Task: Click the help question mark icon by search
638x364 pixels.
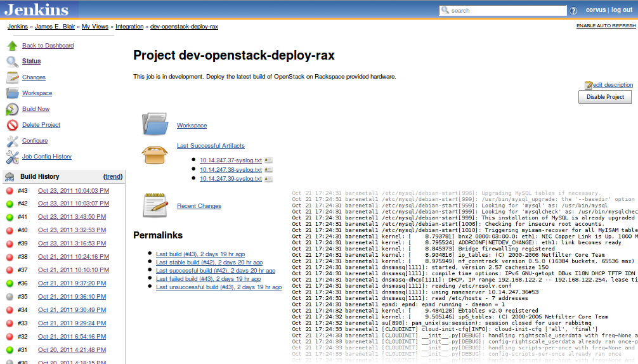Action: pos(573,11)
